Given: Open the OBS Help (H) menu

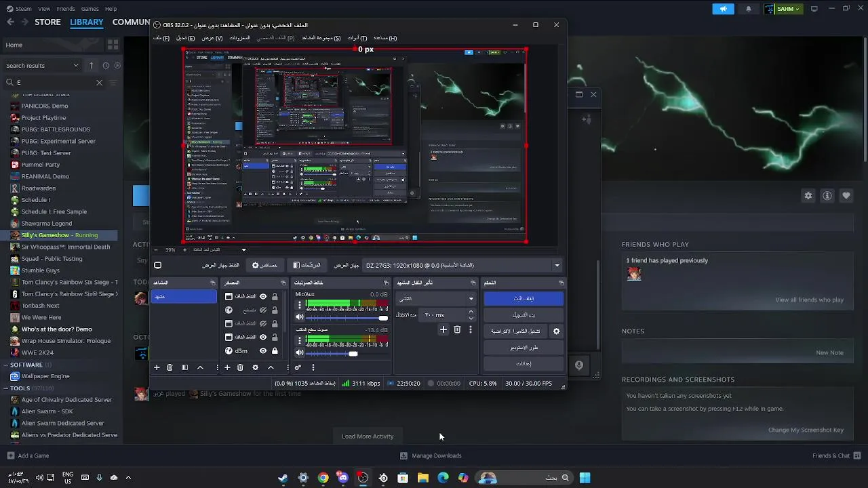Looking at the screenshot, I should [385, 38].
